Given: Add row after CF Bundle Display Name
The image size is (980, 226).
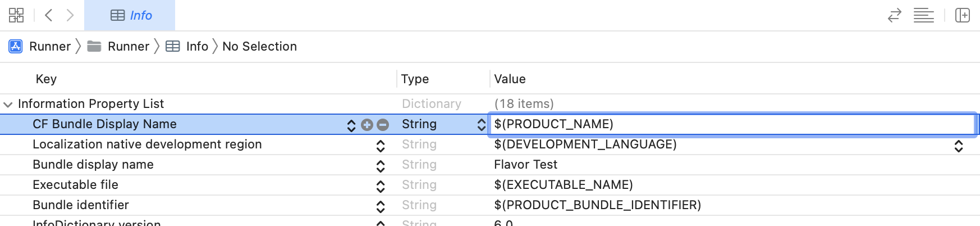Looking at the screenshot, I should click(x=367, y=125).
